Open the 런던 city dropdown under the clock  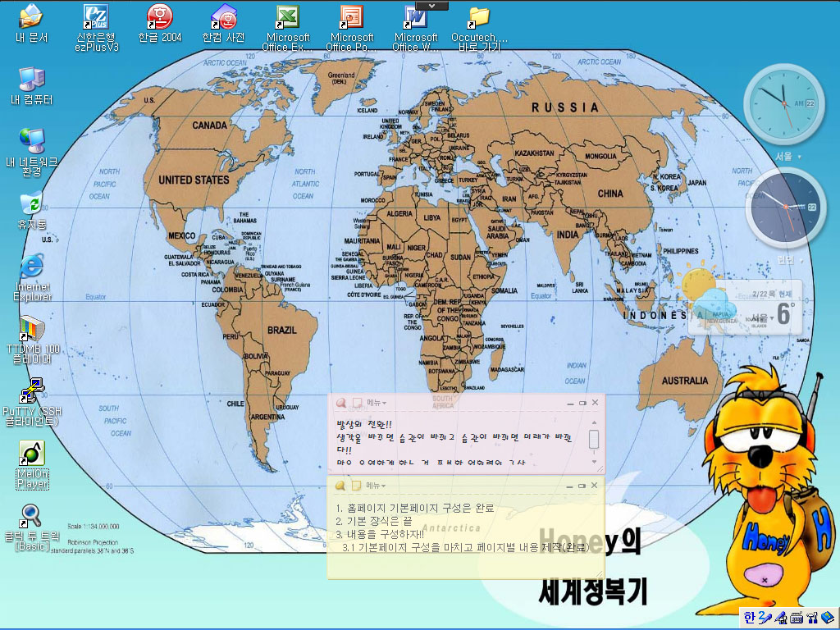790,260
